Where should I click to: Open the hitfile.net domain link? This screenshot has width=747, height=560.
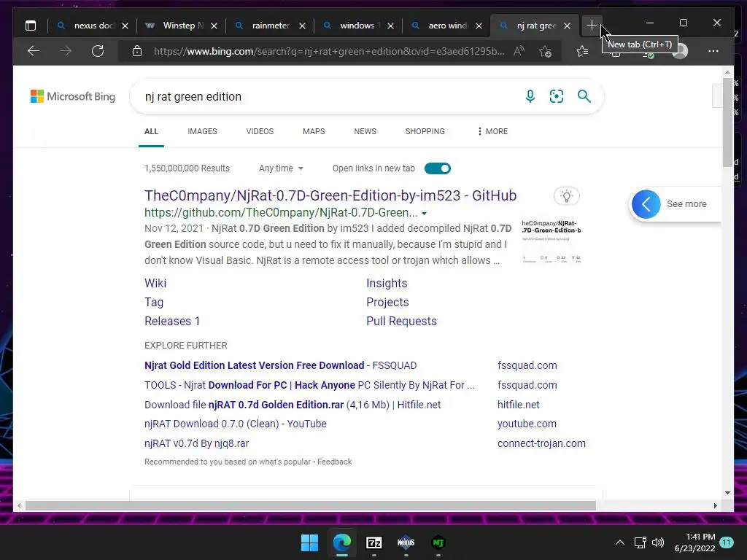tap(519, 405)
